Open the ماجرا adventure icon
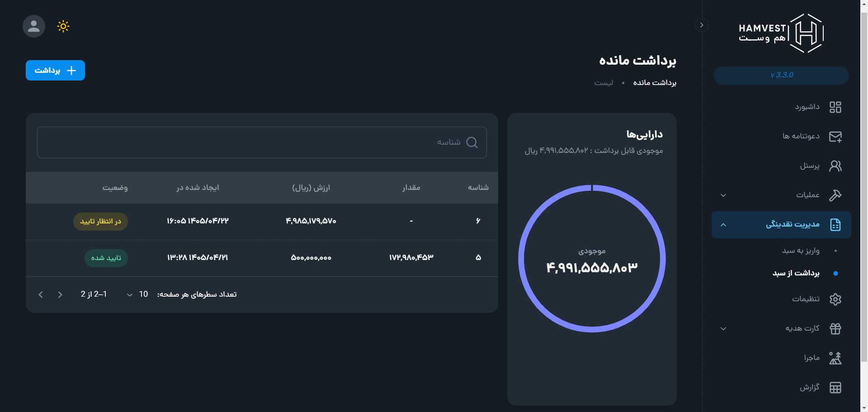The image size is (868, 412). coord(835,358)
